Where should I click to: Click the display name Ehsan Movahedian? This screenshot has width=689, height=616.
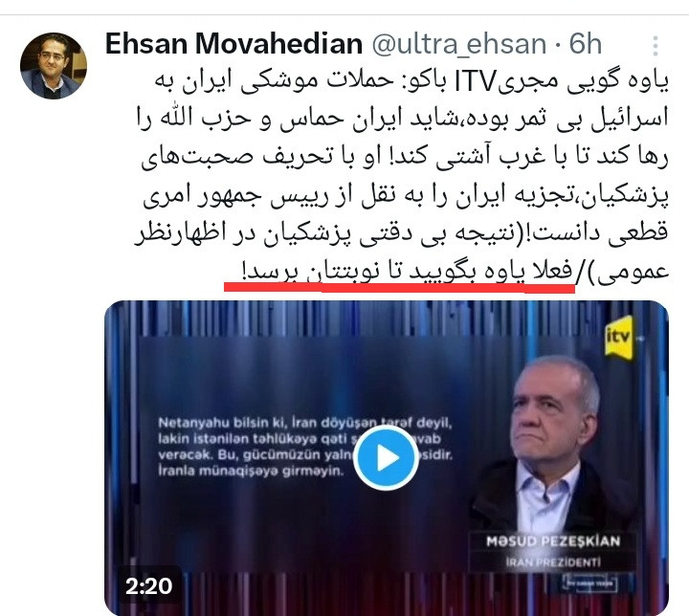(x=233, y=44)
